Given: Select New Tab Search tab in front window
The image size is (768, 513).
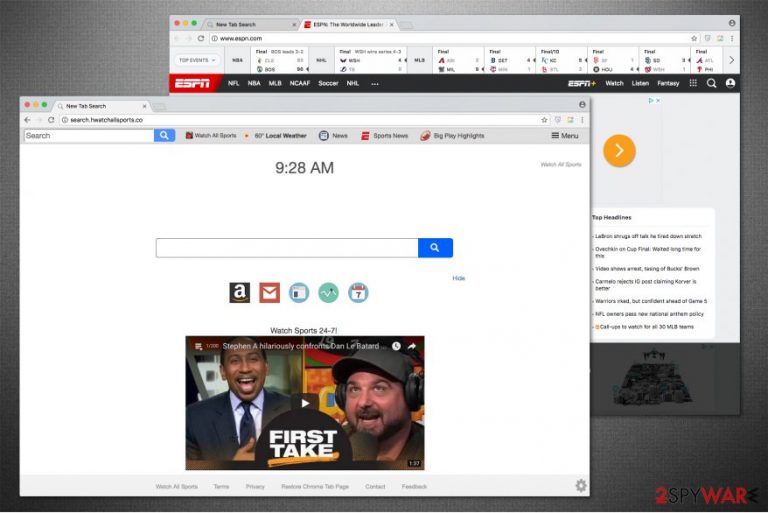Looking at the screenshot, I should pyautogui.click(x=101, y=106).
